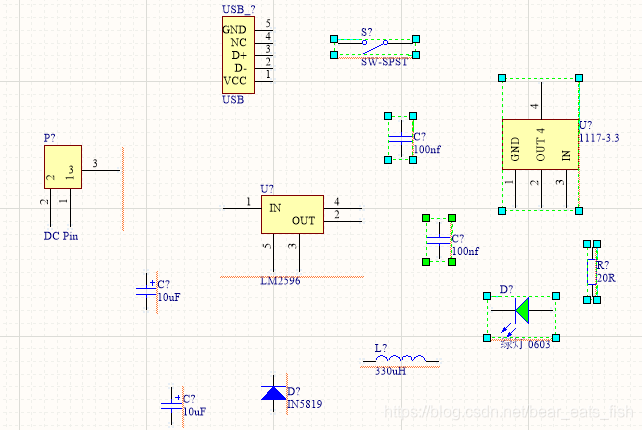
Task: Click the SW-SPST text label
Action: pos(384,62)
